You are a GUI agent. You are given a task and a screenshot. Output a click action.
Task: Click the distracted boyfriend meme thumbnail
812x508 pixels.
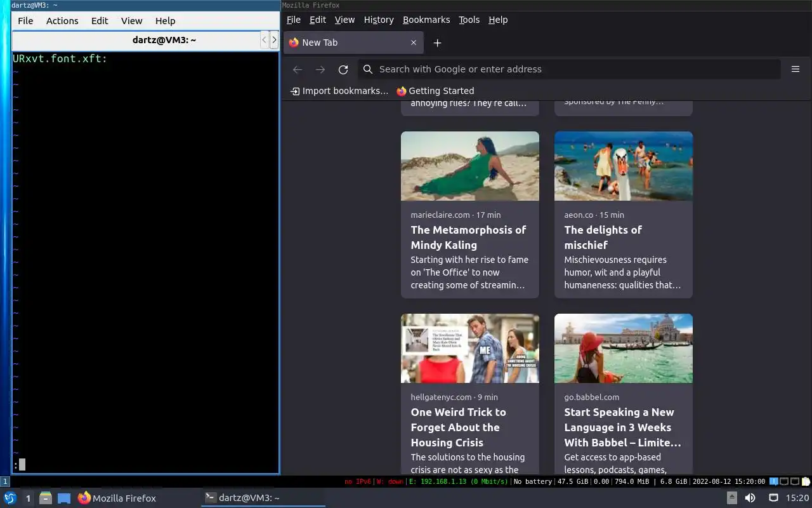(470, 348)
